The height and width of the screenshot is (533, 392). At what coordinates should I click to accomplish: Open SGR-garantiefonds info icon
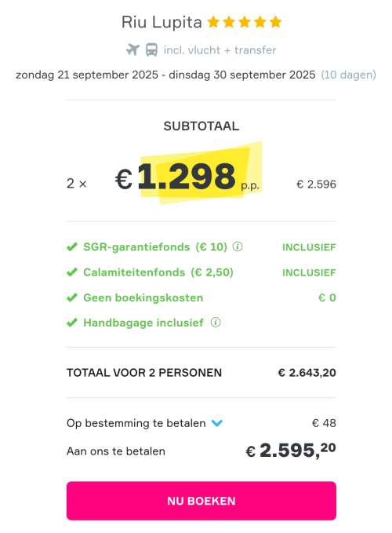click(238, 246)
